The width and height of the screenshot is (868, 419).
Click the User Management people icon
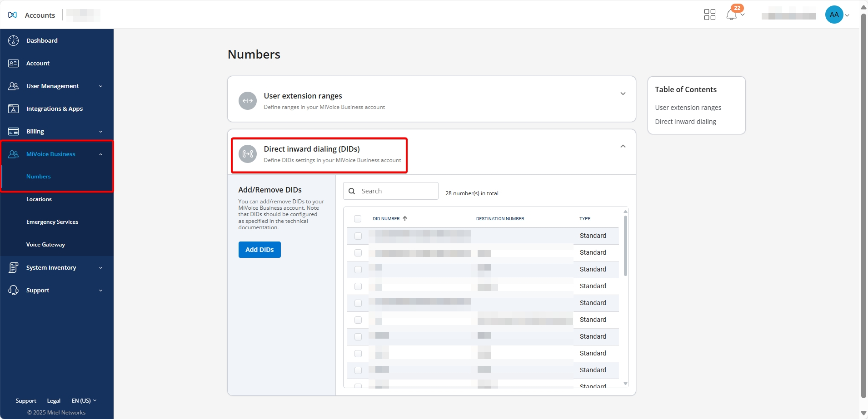coord(14,86)
